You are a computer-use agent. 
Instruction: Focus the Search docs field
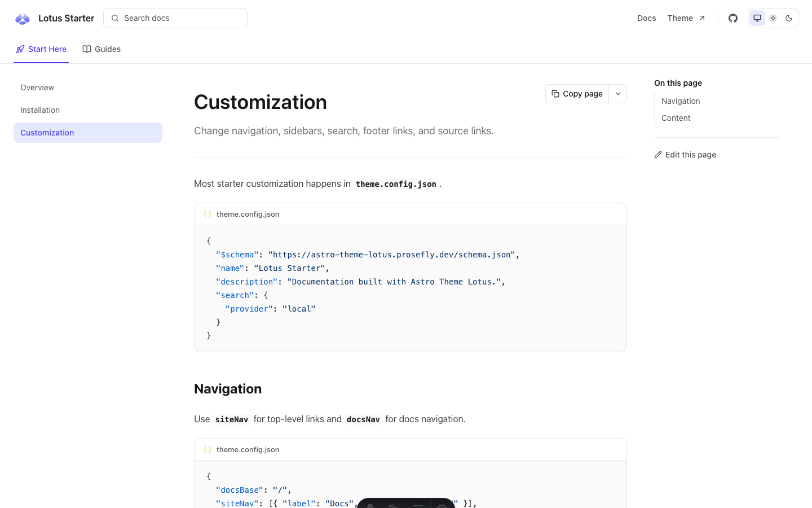coord(175,18)
